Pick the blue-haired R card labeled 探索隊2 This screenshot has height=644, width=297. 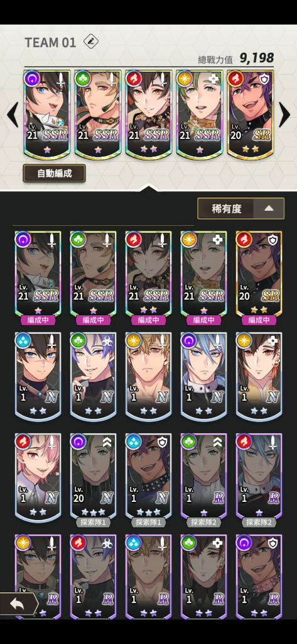click(259, 477)
